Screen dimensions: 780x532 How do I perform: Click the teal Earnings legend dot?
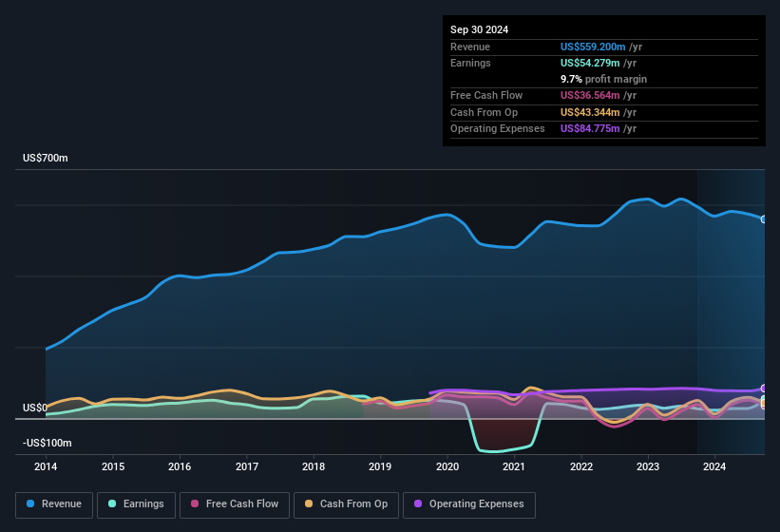coord(112,503)
